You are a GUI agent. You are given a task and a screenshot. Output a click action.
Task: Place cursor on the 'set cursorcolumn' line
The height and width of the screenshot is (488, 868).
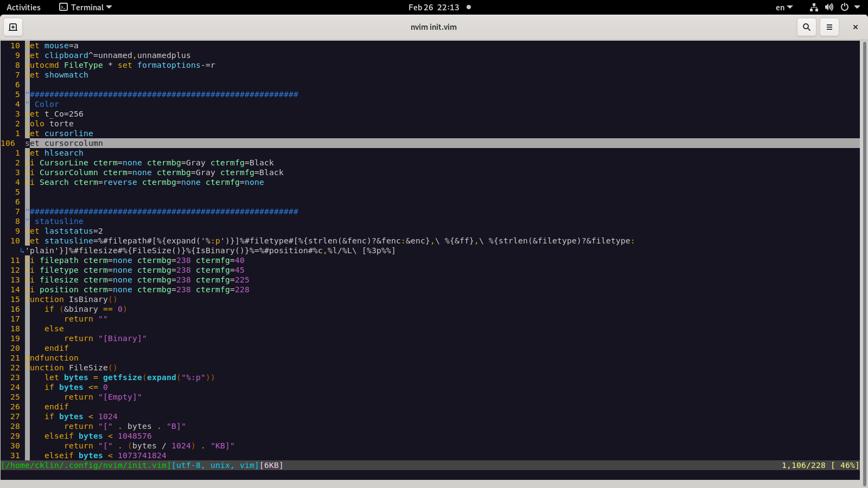pyautogui.click(x=65, y=143)
